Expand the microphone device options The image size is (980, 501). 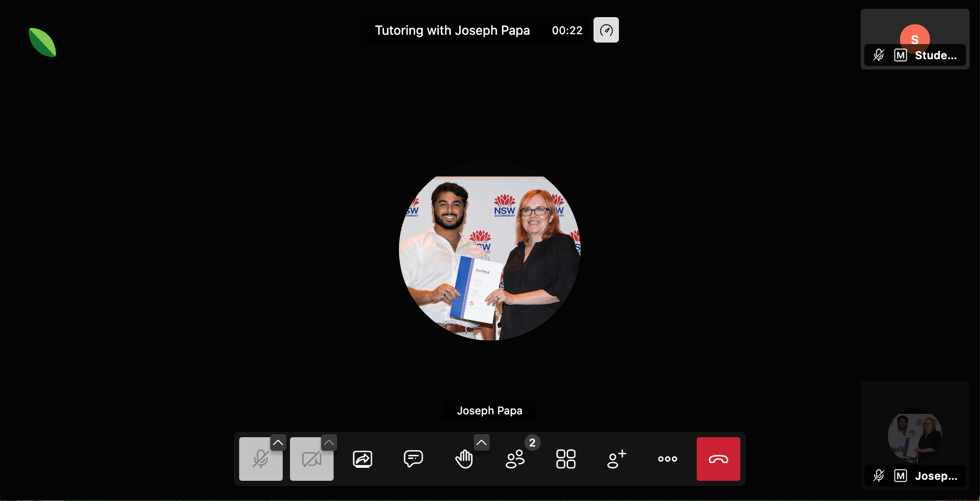[278, 442]
